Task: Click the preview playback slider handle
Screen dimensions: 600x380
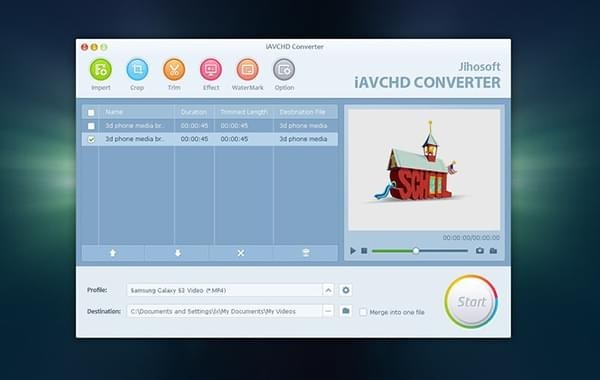Action: point(416,251)
